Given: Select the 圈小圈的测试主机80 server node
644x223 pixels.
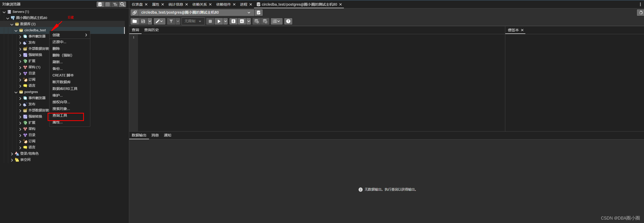Looking at the screenshot, I should coord(32,18).
